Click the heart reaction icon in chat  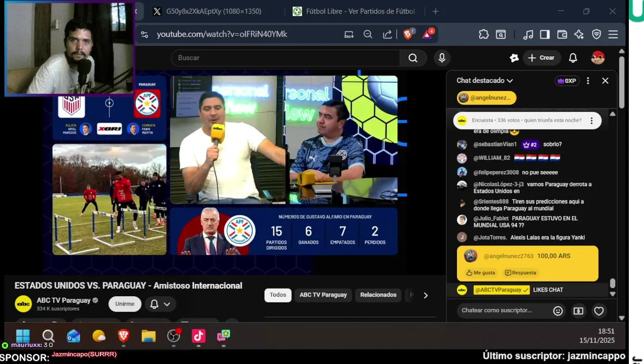point(599,311)
